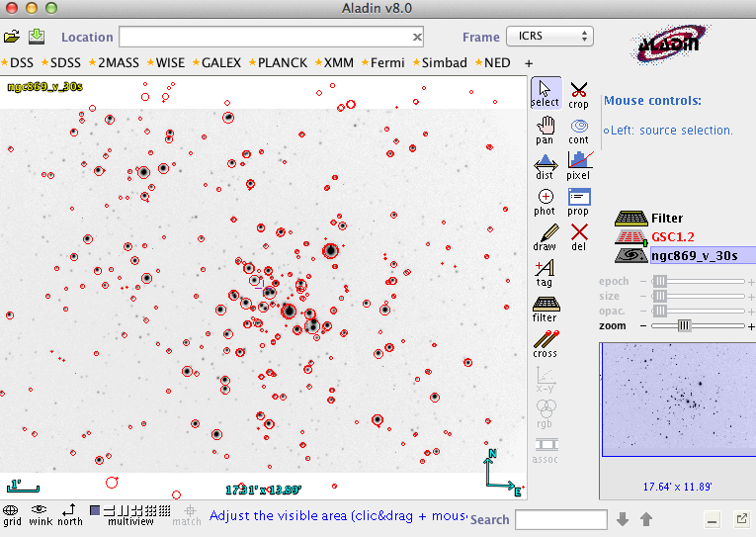Click the minus panel button bottom-right
Viewport: 756px width, 537px height.
tap(712, 520)
